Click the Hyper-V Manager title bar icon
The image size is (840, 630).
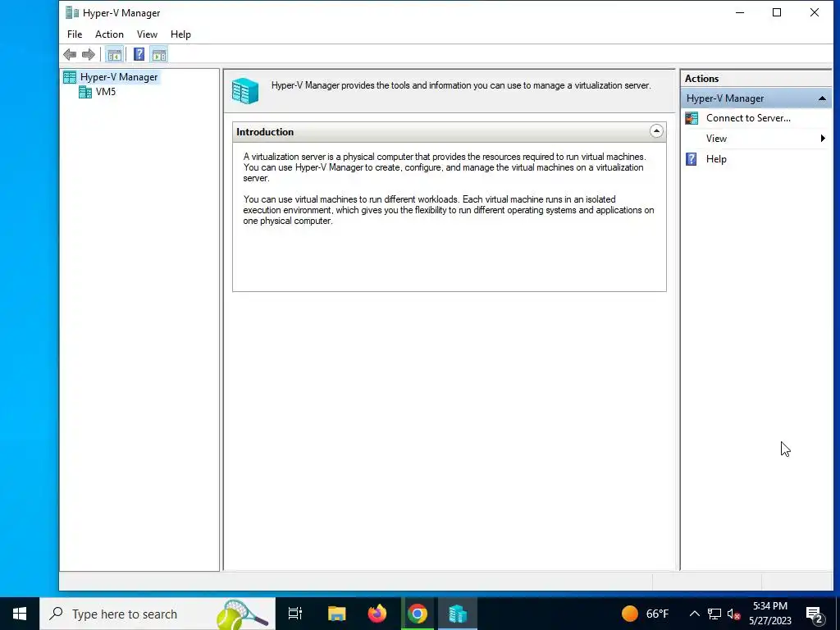click(72, 12)
